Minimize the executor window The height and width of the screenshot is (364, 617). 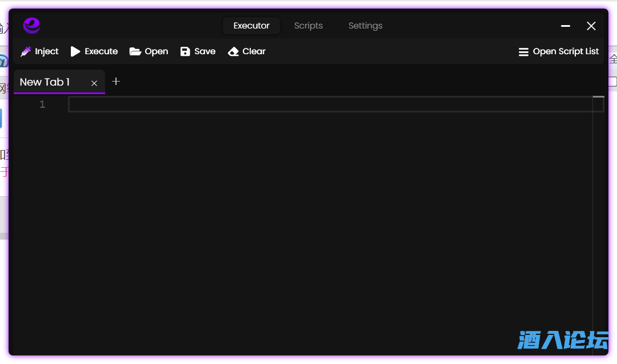tap(566, 26)
